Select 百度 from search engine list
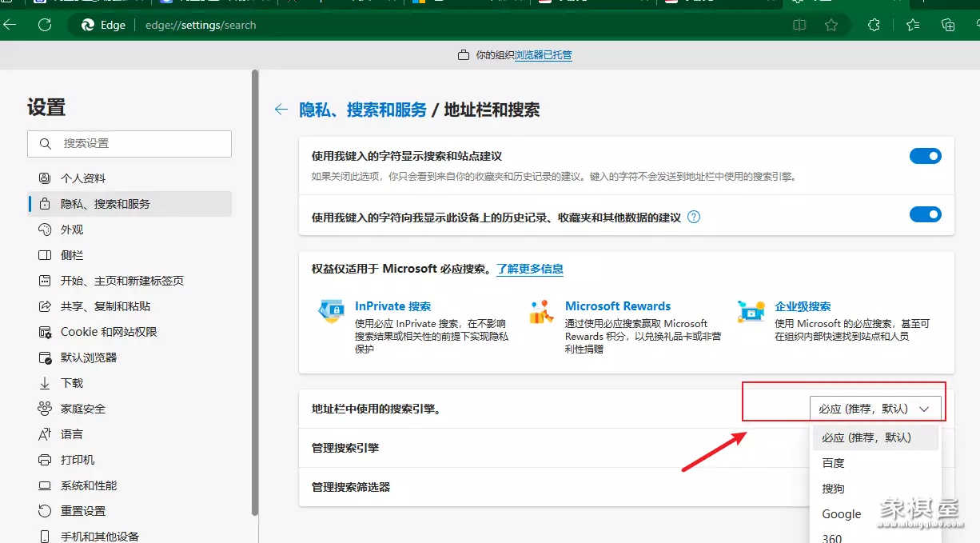Viewport: 980px width, 543px height. (x=833, y=463)
